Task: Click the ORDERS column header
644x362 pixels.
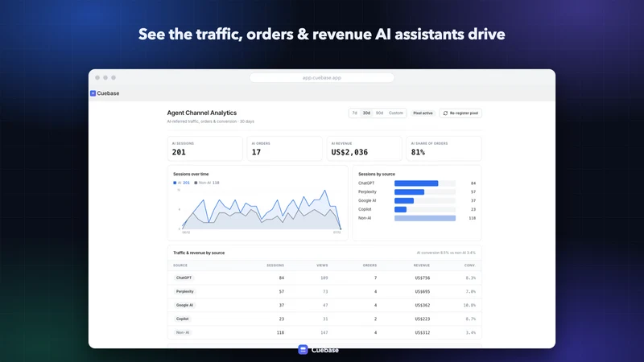Action: (369, 265)
